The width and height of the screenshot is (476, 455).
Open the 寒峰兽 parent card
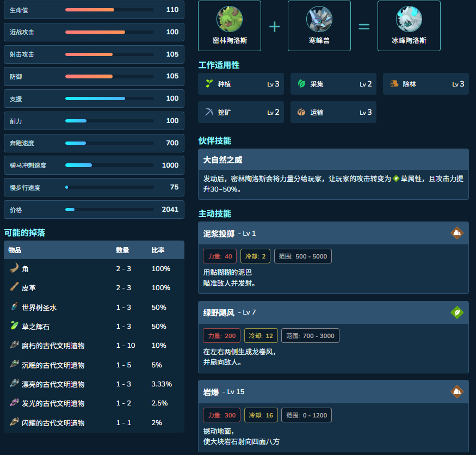319,26
